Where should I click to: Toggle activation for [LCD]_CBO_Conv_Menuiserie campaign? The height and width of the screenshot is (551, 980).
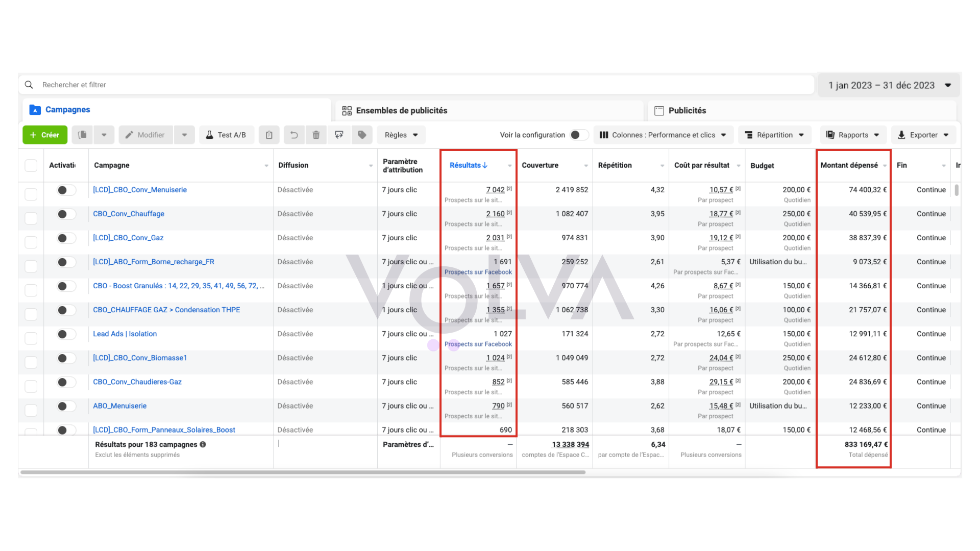click(66, 190)
